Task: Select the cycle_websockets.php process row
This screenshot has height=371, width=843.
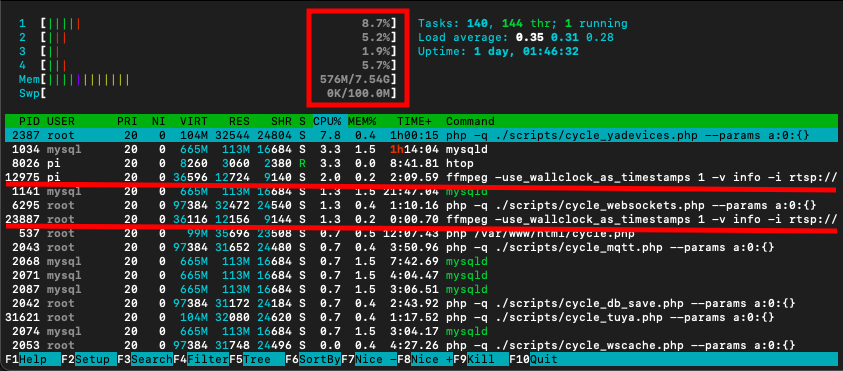Action: coord(422,205)
